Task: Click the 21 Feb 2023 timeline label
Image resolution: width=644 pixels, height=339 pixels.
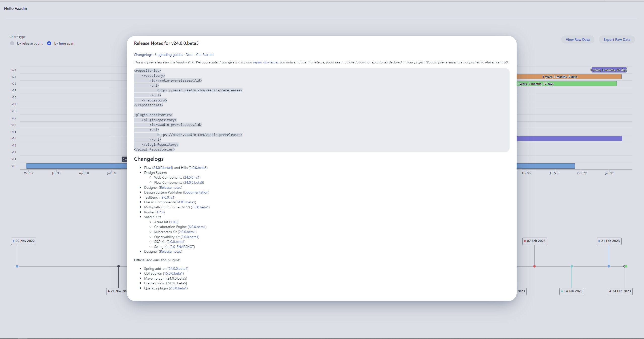Action: point(609,241)
